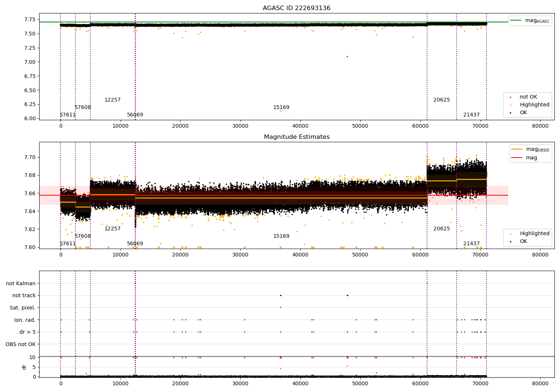Click obsid label 15169 in top panel
This screenshot has height=392, width=560.
[x=281, y=108]
